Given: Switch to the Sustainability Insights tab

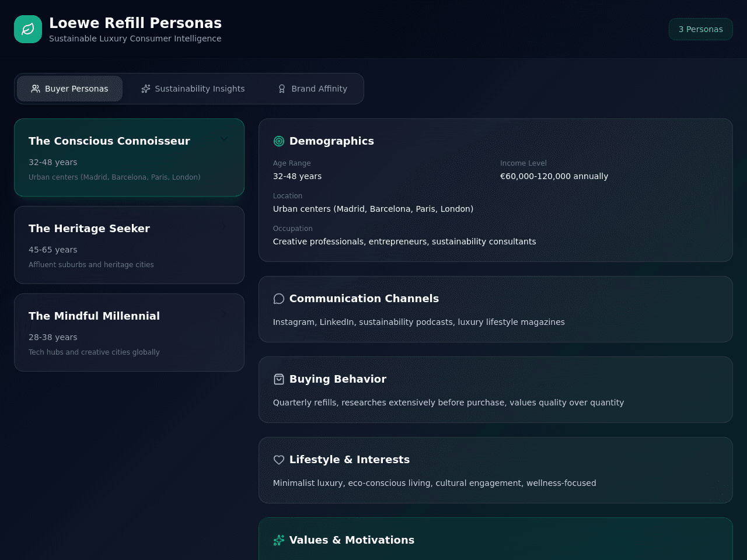Looking at the screenshot, I should [193, 89].
